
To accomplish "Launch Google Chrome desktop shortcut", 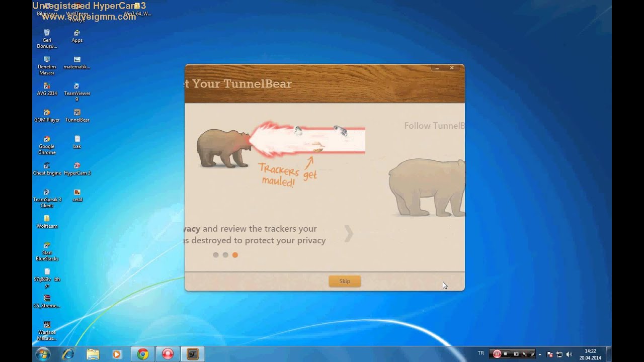I will pos(47,145).
